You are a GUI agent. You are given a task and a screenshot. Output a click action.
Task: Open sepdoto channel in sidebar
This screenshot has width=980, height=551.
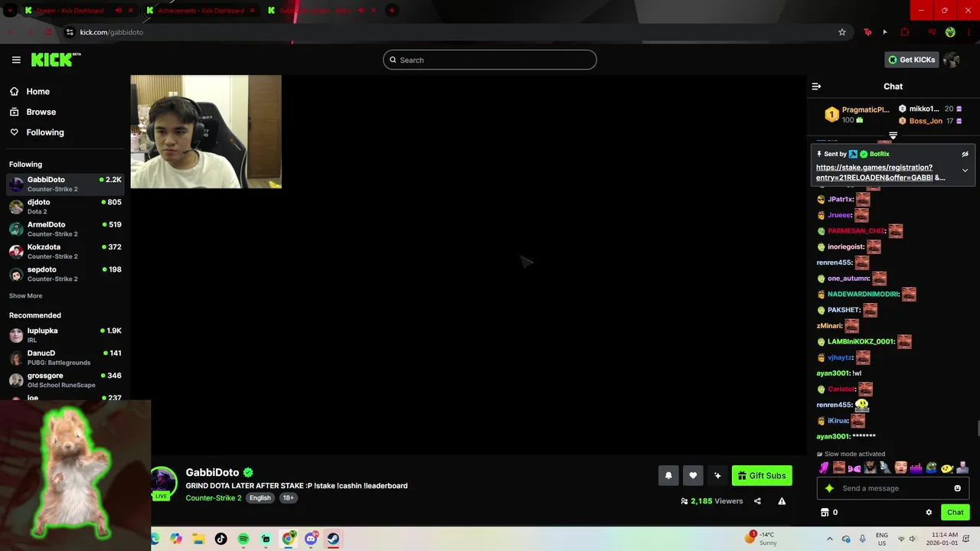click(x=65, y=274)
